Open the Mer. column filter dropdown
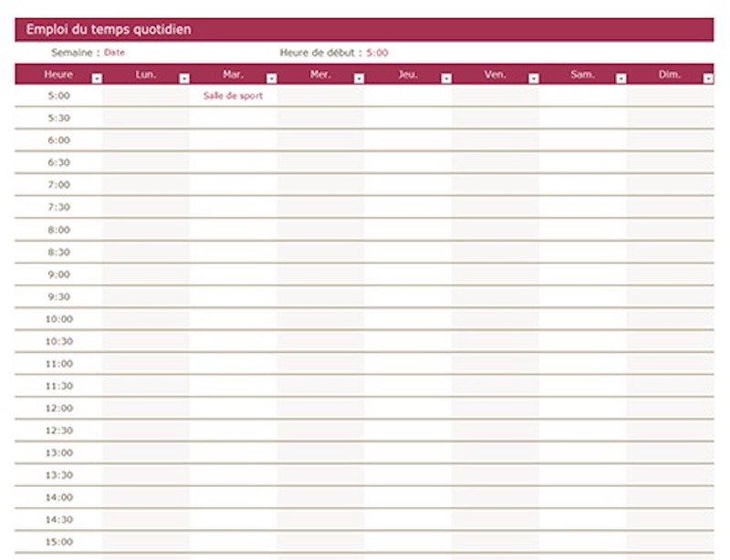730x560 pixels. (359, 78)
